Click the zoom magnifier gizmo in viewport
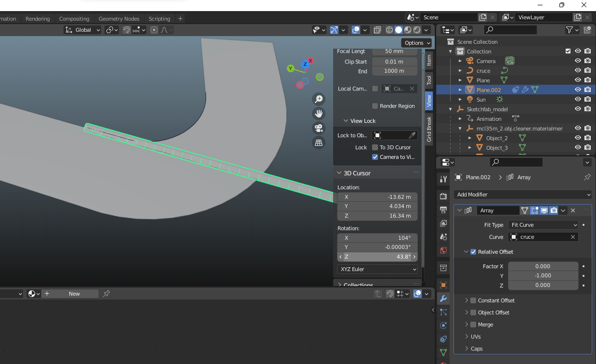 319,99
